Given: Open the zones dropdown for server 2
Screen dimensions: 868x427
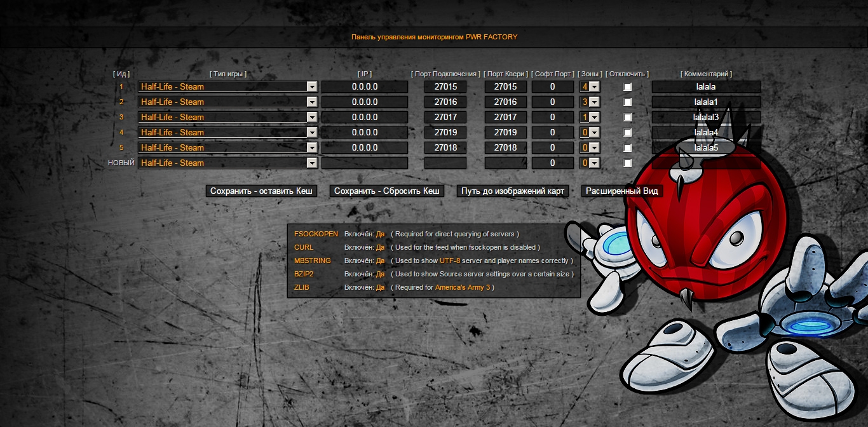Looking at the screenshot, I should [589, 102].
